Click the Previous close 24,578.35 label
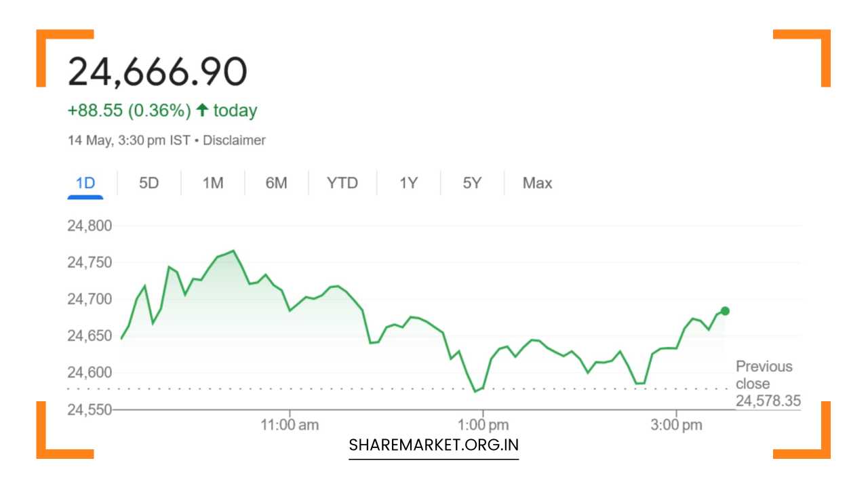Image resolution: width=868 pixels, height=488 pixels. pyautogui.click(x=768, y=384)
